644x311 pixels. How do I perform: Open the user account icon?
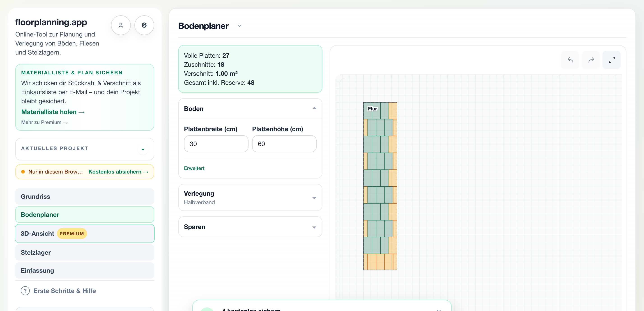coord(121,25)
